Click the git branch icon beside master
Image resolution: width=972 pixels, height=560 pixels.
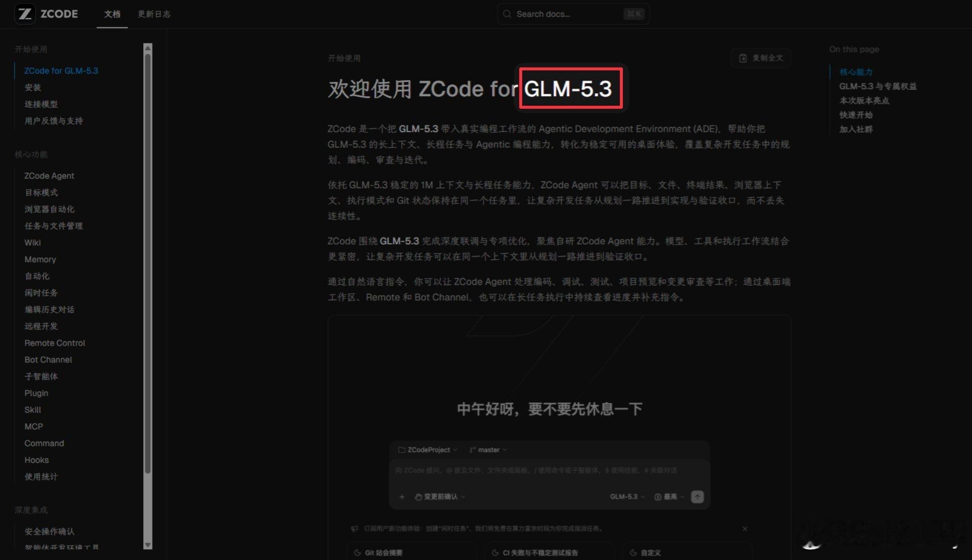(x=472, y=450)
